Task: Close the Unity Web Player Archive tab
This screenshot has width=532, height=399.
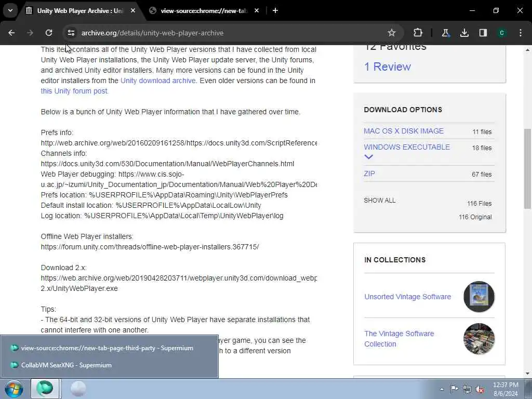Action: (x=133, y=10)
